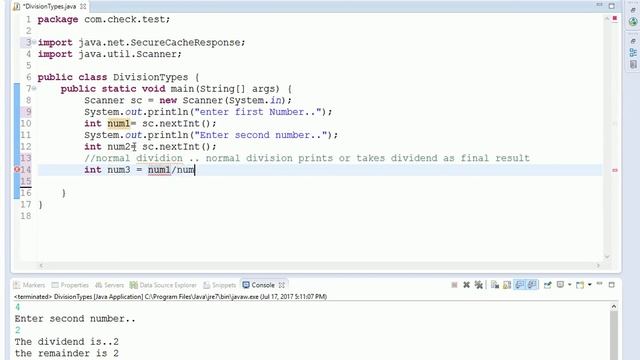Click the red error indicator atop overview ruler
This screenshot has width=640, height=360.
point(615,18)
